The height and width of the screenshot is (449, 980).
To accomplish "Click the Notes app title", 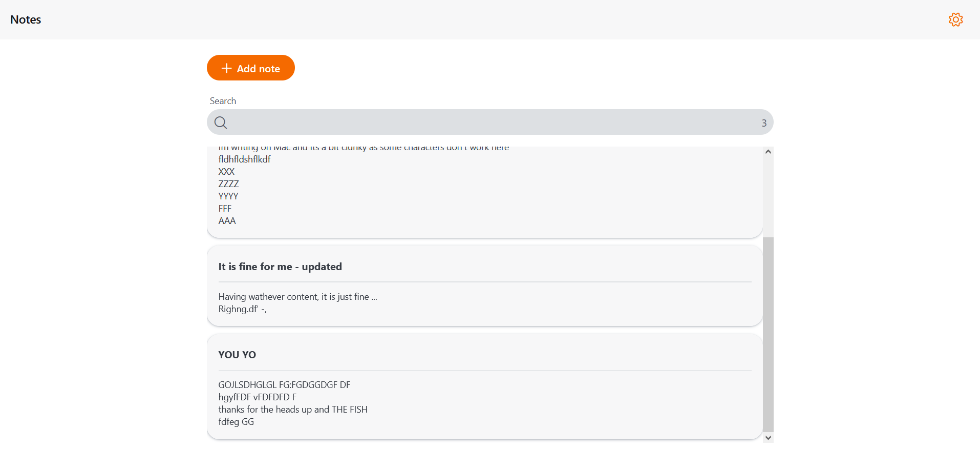I will [26, 19].
